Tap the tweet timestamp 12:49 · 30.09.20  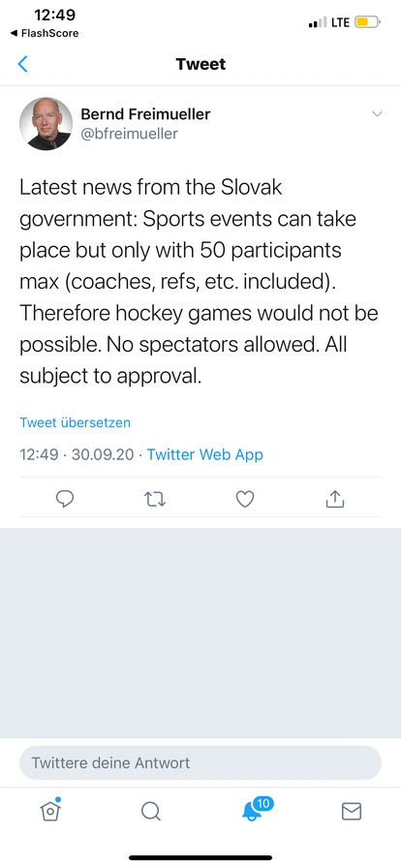(77, 454)
